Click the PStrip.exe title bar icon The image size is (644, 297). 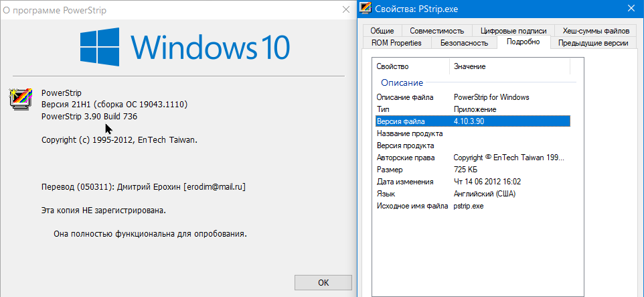tap(366, 9)
